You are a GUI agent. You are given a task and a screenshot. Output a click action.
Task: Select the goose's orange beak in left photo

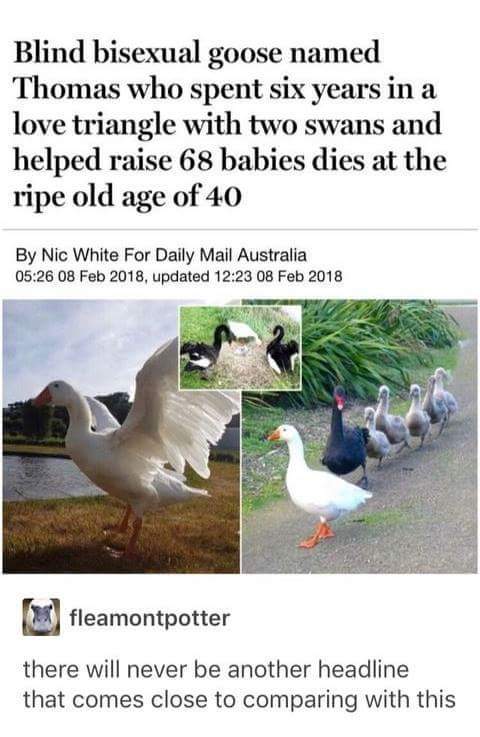click(x=42, y=397)
